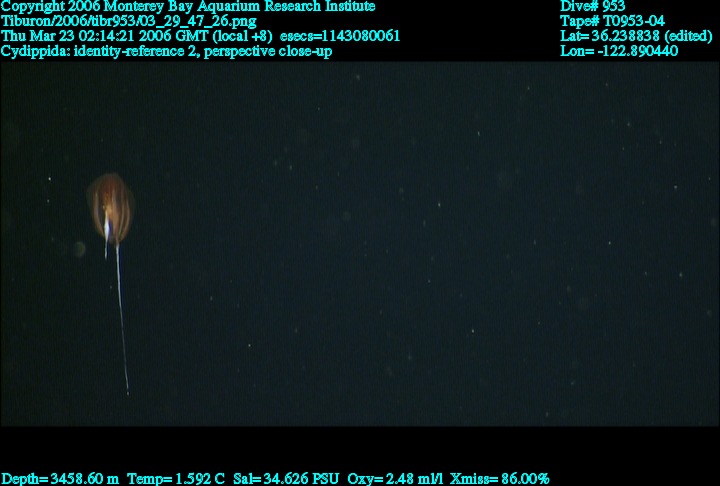Click the Depth=3458.60 m readout

coord(60,479)
